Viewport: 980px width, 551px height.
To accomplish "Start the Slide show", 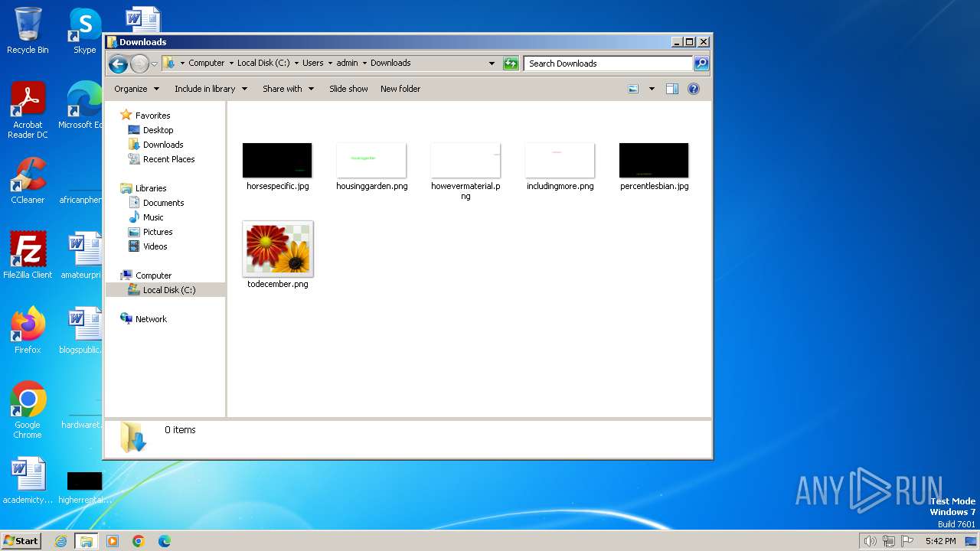I will 348,89.
